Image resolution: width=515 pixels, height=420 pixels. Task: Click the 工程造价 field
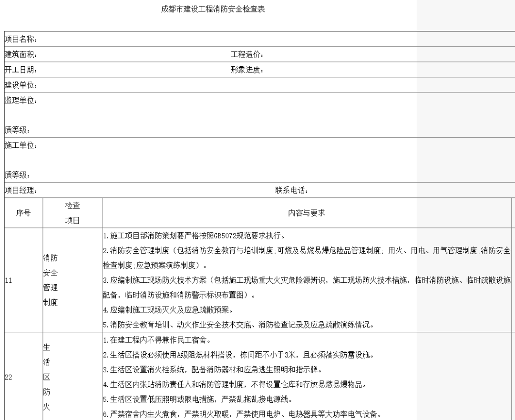[247, 55]
